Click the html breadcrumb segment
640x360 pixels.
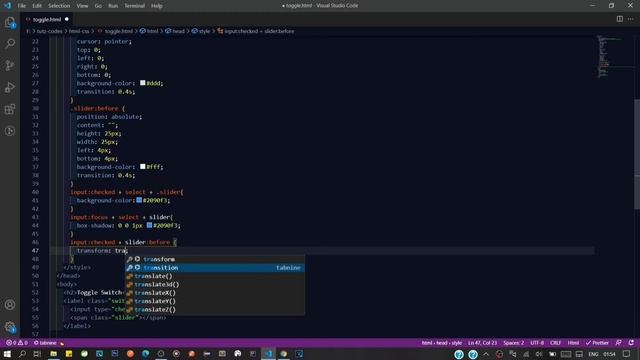click(x=153, y=31)
